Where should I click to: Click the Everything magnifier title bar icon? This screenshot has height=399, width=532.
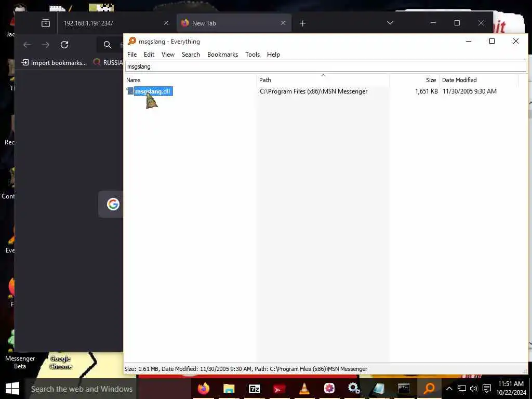click(x=131, y=41)
